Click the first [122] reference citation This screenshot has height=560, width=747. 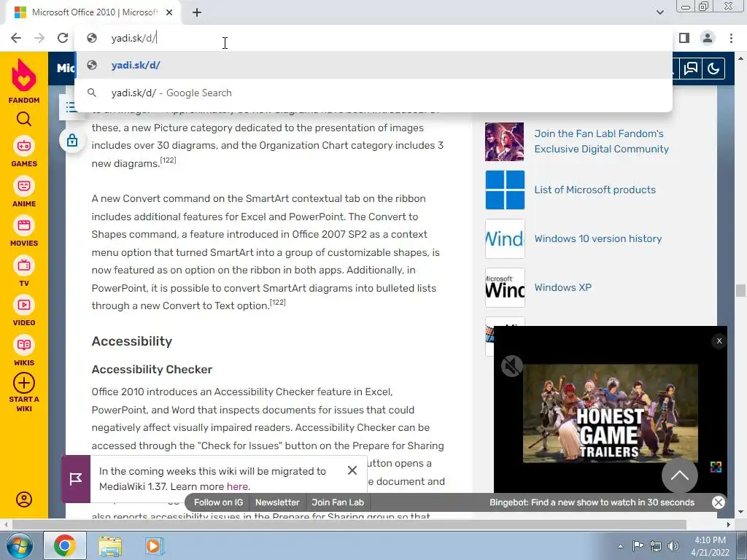click(169, 160)
